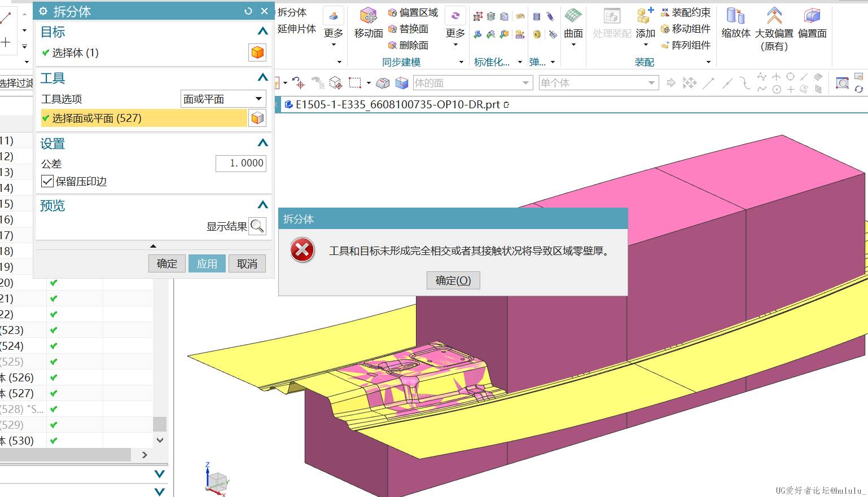
Task: Click the tool face selection cube icon
Action: click(257, 118)
